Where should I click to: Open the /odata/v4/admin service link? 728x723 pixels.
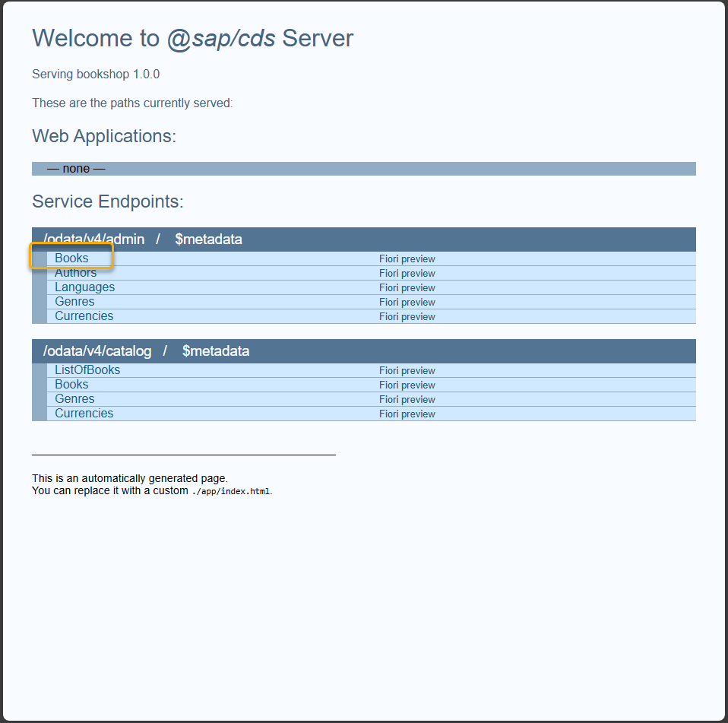click(x=93, y=239)
